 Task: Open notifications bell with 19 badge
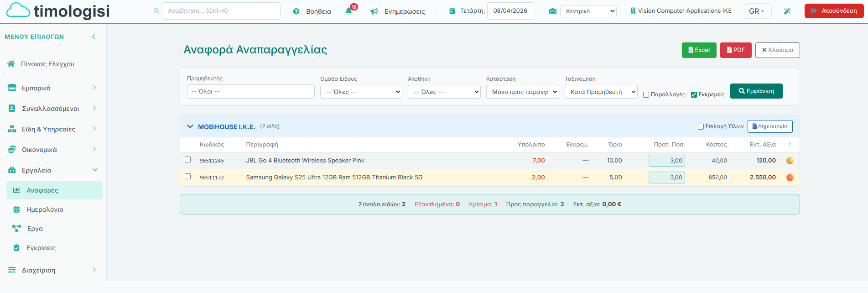[349, 11]
